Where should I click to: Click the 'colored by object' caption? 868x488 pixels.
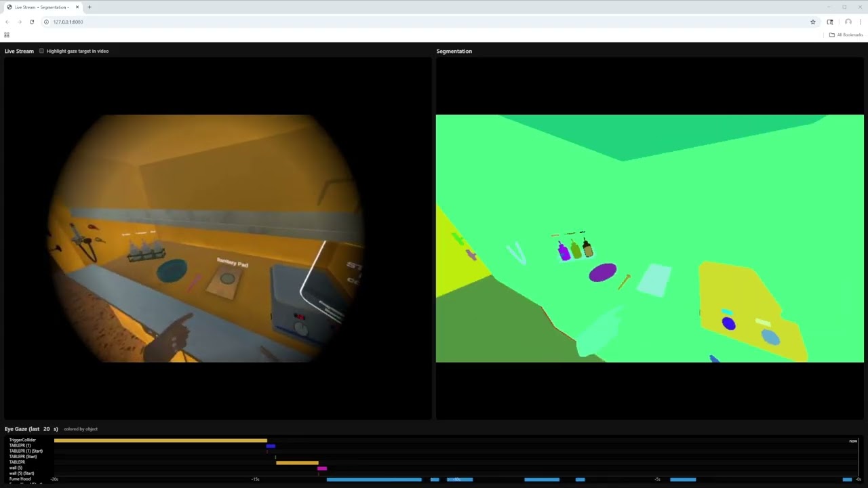[81, 429]
